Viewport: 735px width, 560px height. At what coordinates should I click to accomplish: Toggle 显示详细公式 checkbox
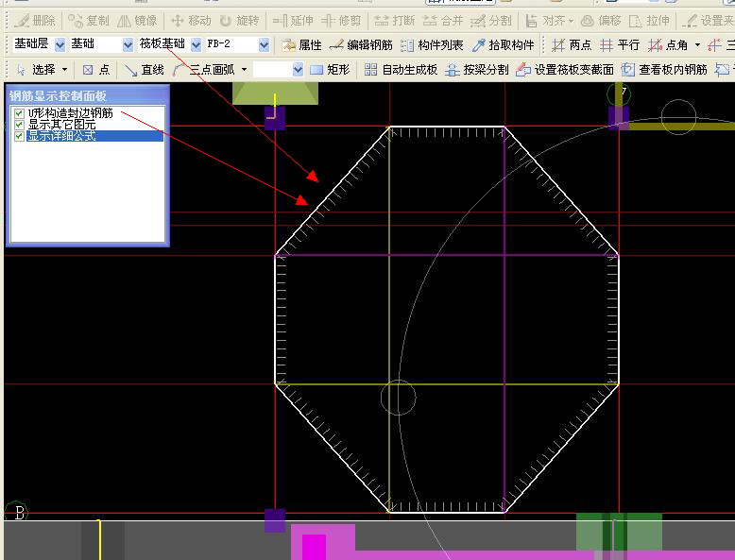pyautogui.click(x=19, y=136)
